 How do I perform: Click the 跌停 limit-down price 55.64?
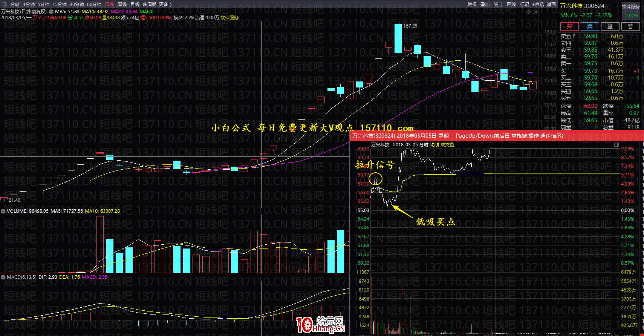click(x=633, y=106)
